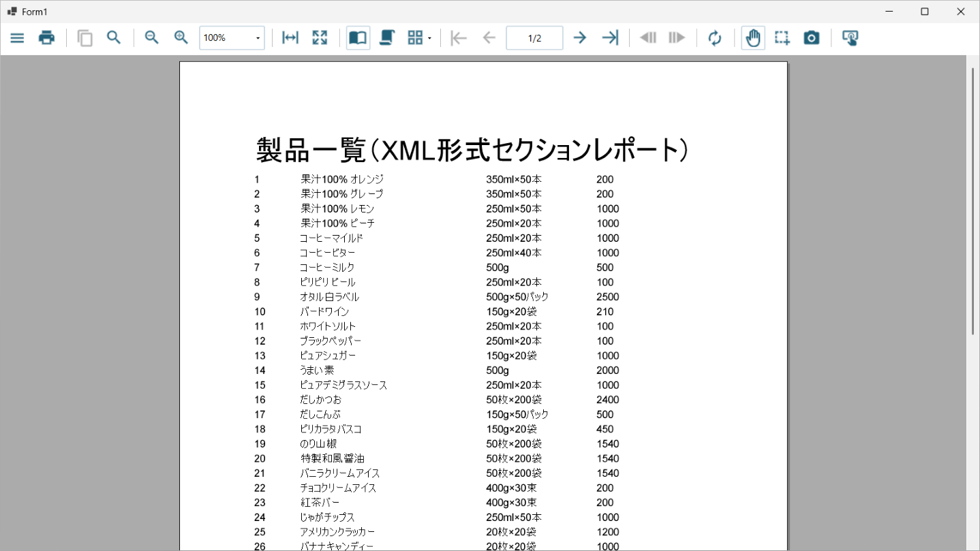Click product name ピュアデミグラスソース
The height and width of the screenshot is (551, 980).
343,385
